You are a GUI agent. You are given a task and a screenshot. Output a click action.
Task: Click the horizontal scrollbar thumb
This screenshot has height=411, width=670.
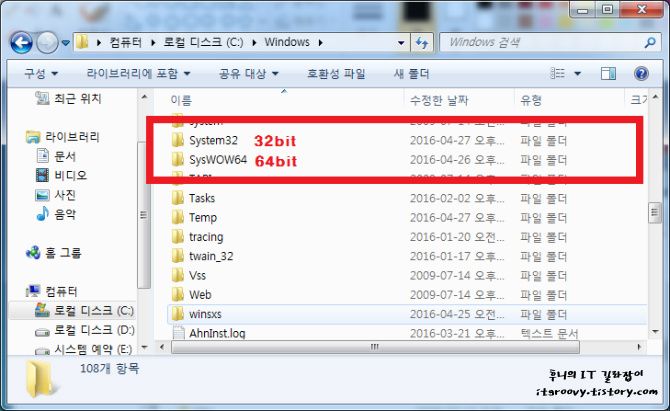(x=375, y=347)
